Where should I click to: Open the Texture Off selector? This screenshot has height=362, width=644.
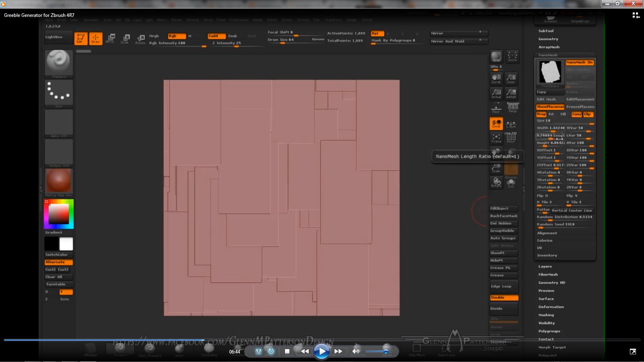59,153
